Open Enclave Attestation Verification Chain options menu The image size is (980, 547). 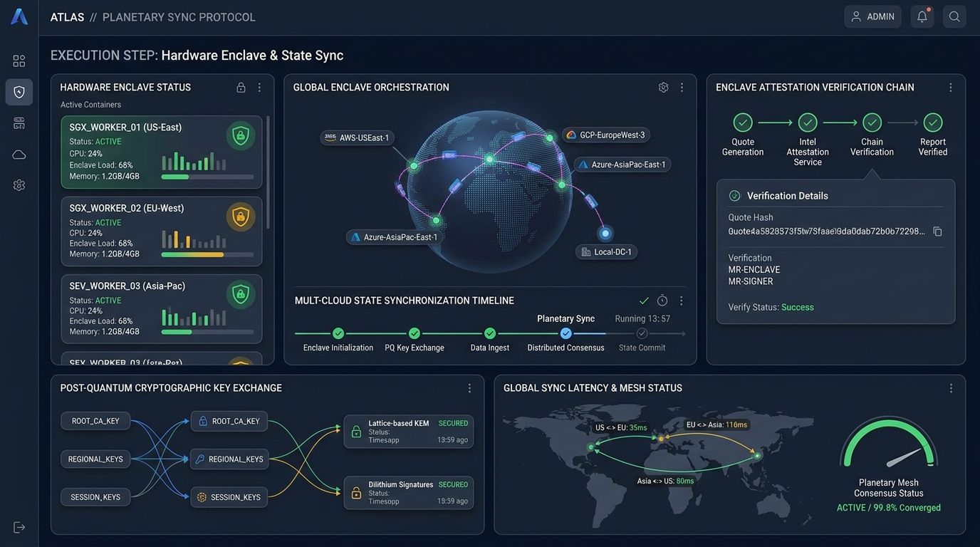pos(950,88)
